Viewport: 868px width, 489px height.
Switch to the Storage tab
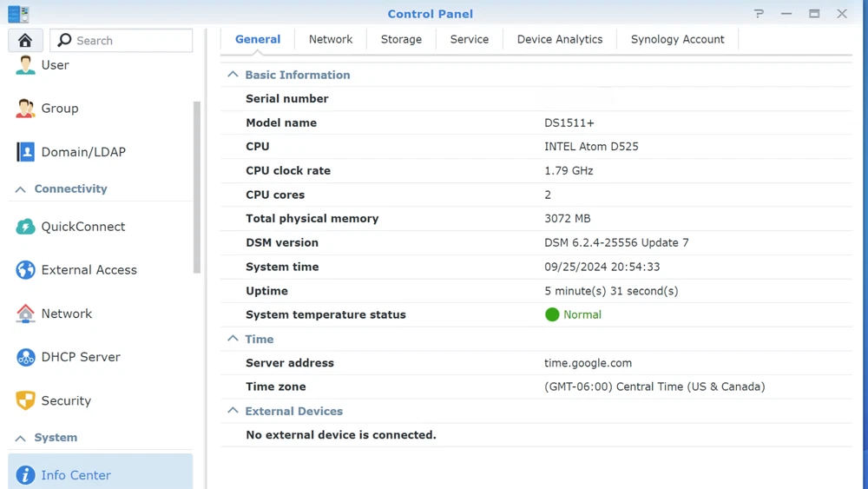point(401,39)
